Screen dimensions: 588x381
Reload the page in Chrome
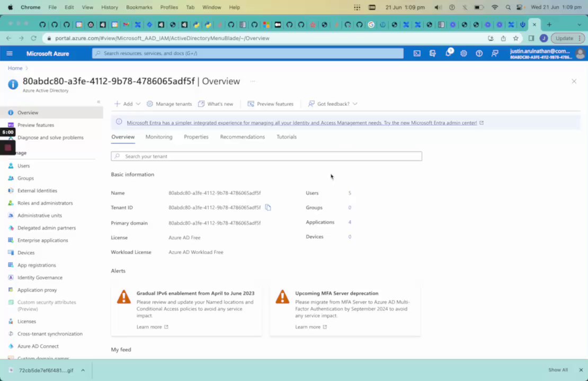tap(33, 38)
